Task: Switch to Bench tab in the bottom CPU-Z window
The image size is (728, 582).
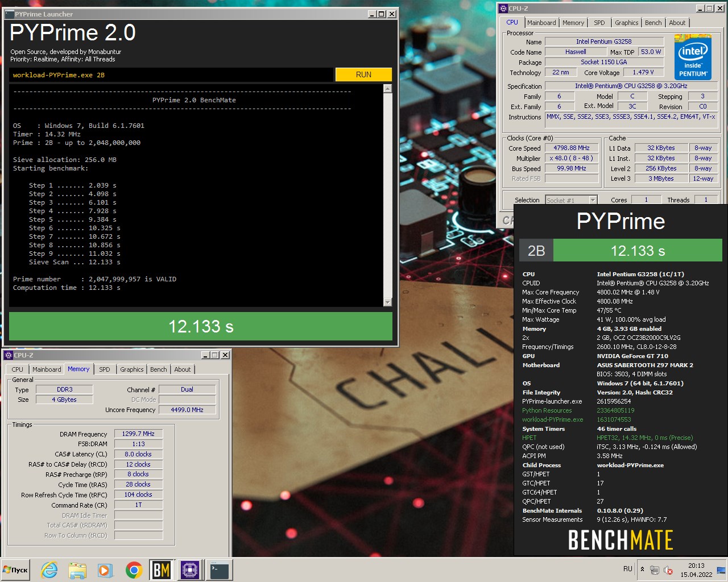Action: pyautogui.click(x=159, y=369)
